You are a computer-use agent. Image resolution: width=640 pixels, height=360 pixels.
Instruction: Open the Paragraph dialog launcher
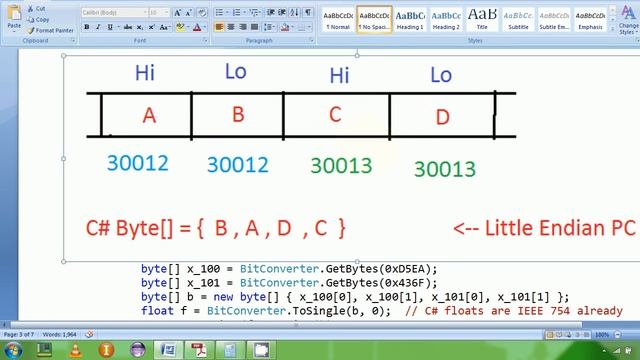[311, 40]
